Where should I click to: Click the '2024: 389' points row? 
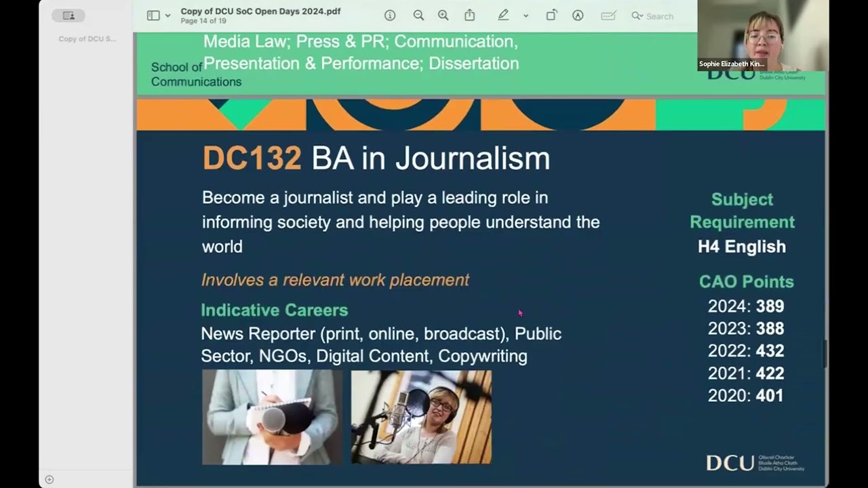click(746, 306)
